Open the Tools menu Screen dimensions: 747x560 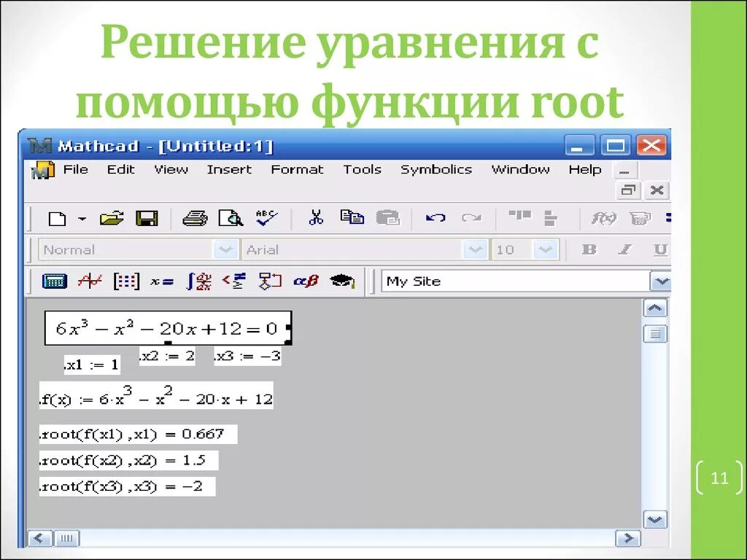coord(363,169)
